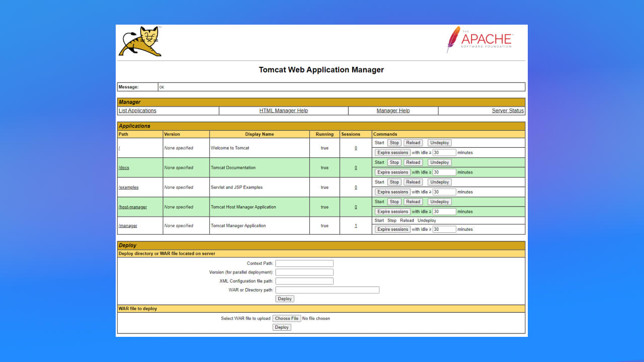The height and width of the screenshot is (362, 644).
Task: Reload the Tomcat Documentation application
Action: tap(413, 162)
